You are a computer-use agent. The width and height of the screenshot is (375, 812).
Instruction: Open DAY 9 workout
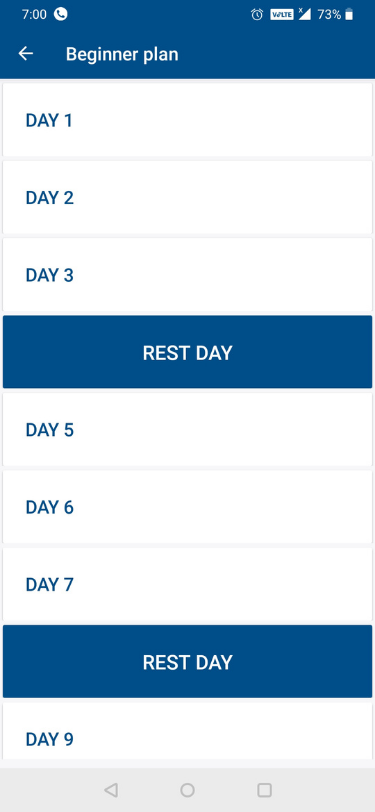coord(188,731)
